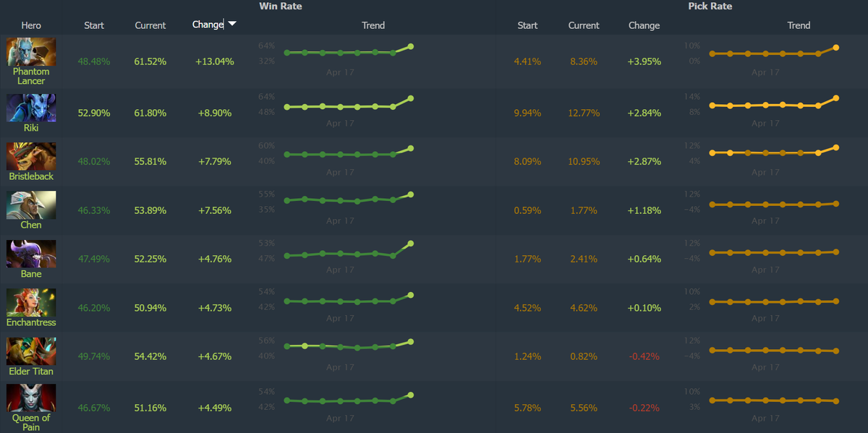Open Phantom Lancer hero portrait
The width and height of the screenshot is (868, 433).
point(31,52)
